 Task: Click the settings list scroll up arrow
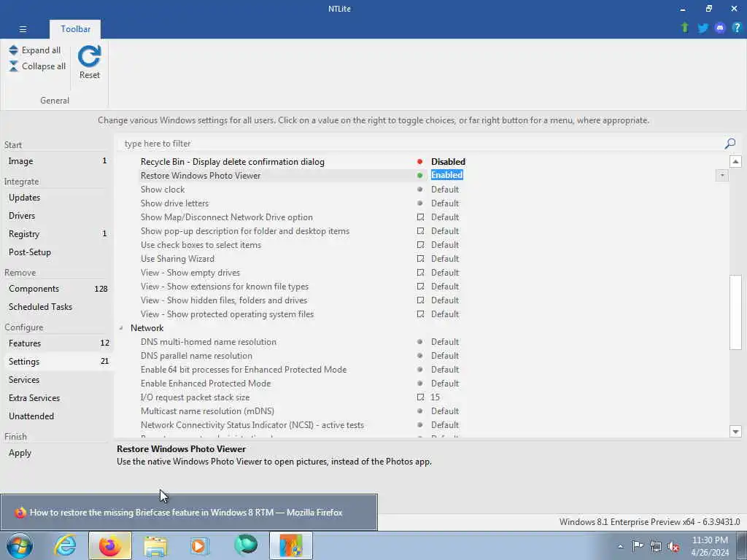735,161
